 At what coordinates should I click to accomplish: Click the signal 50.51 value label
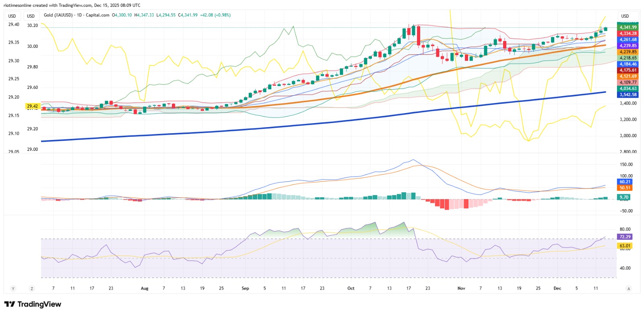(x=625, y=188)
